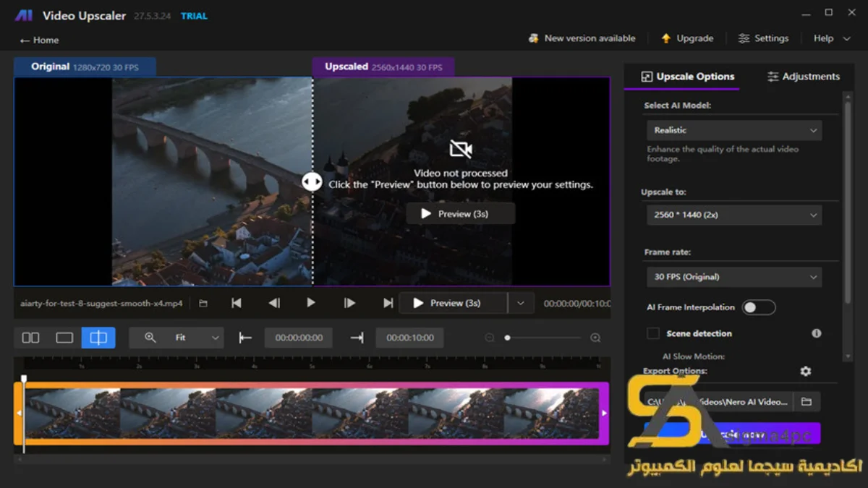
Task: Browse export output folder icon
Action: click(807, 402)
